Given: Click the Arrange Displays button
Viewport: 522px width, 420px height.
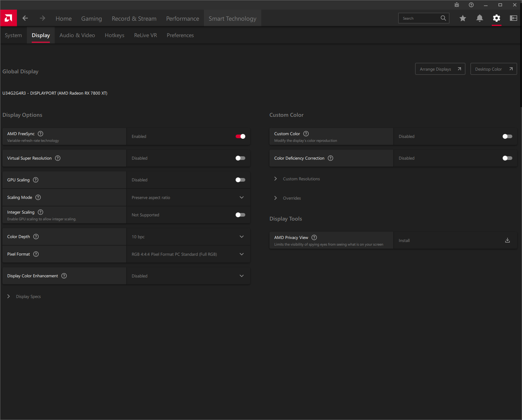Looking at the screenshot, I should coord(440,69).
